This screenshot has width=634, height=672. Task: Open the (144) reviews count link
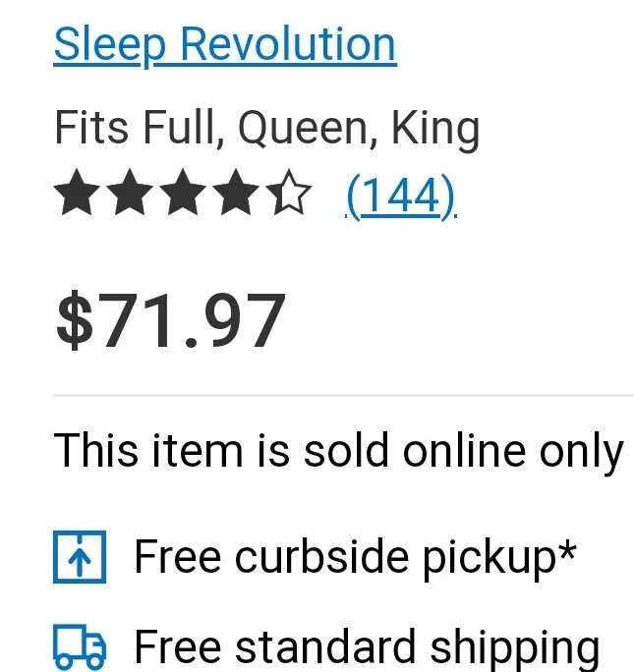[401, 196]
